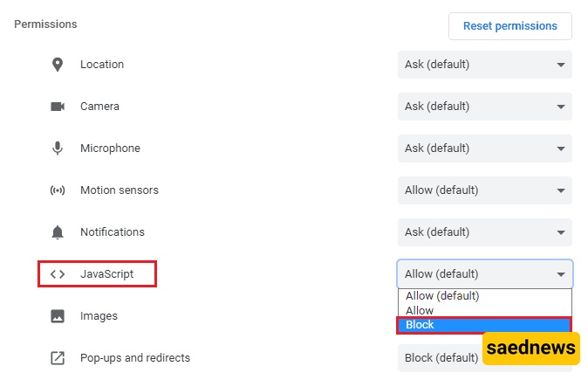Open the Location permission dropdown
588x373 pixels.
pyautogui.click(x=484, y=65)
